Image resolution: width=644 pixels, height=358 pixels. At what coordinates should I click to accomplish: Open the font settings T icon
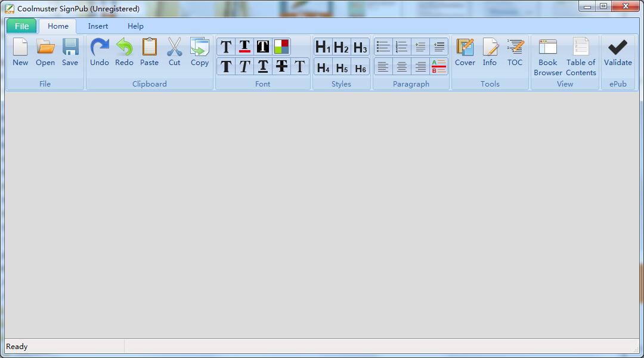point(226,47)
